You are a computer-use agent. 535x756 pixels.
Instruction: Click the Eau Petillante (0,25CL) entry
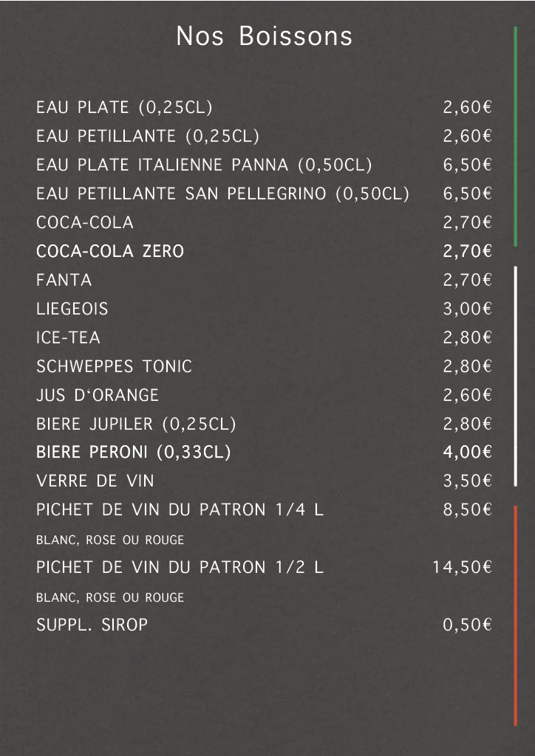(148, 137)
